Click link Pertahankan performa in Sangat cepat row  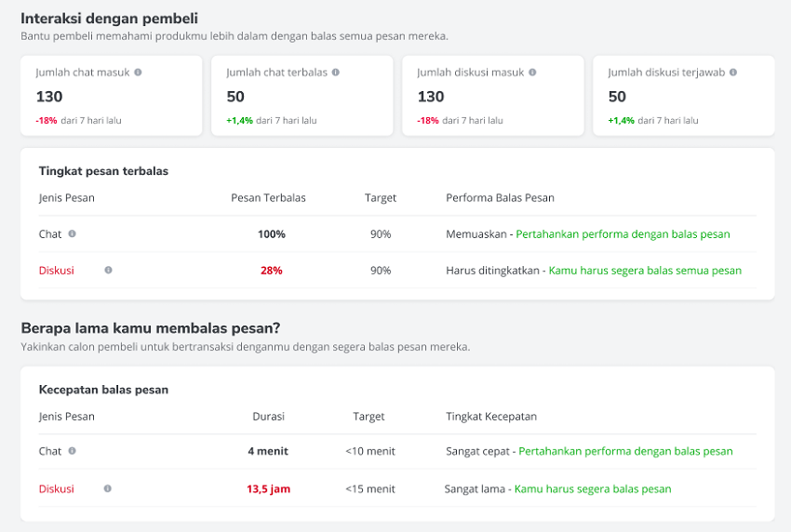pyautogui.click(x=625, y=451)
